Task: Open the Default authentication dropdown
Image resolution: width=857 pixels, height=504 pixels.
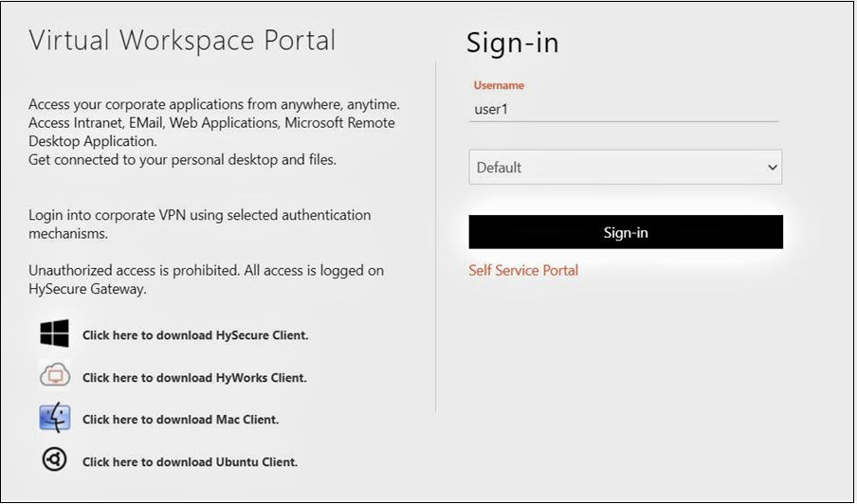Action: [x=626, y=167]
